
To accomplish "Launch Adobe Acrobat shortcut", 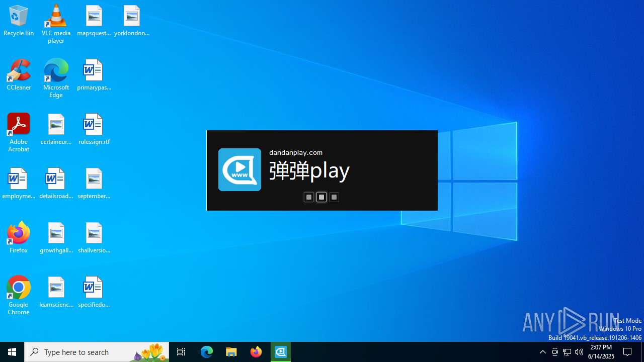I will coord(19,132).
